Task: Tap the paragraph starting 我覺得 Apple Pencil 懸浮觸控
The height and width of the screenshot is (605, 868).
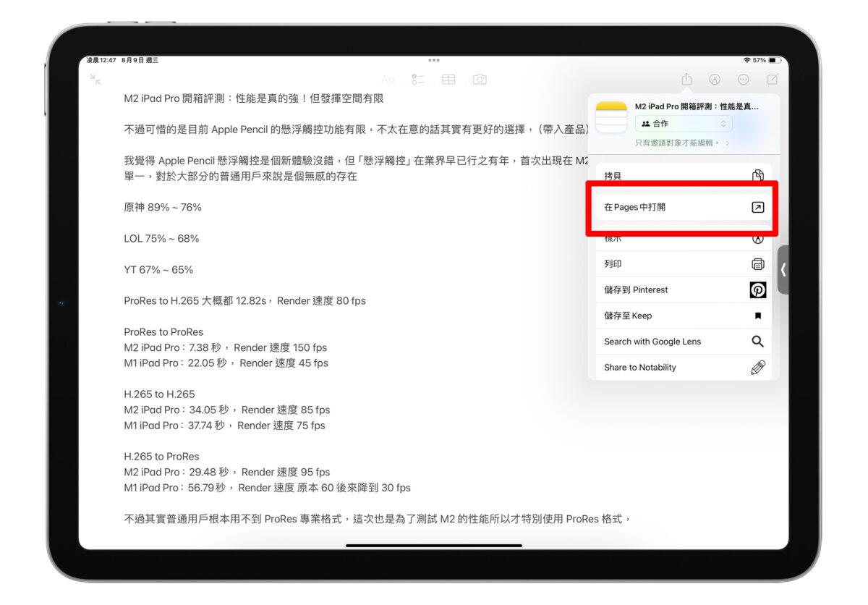Action: click(x=356, y=168)
